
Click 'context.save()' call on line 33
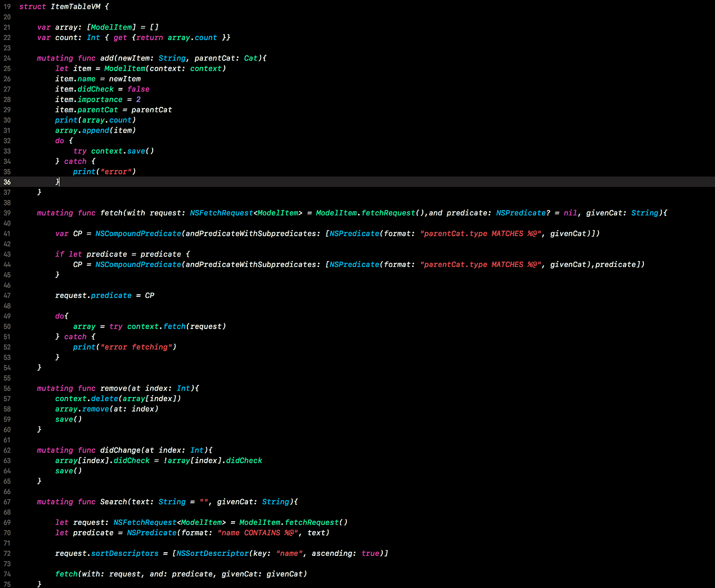[123, 151]
